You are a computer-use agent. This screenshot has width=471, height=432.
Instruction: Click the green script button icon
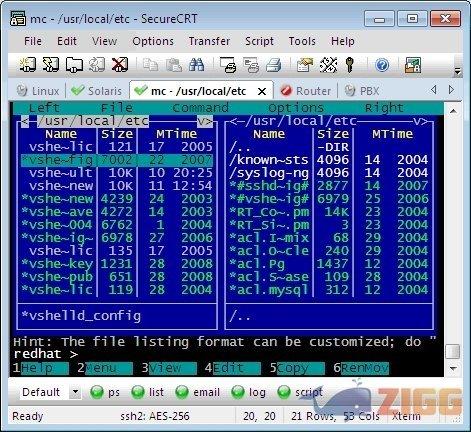(284, 392)
